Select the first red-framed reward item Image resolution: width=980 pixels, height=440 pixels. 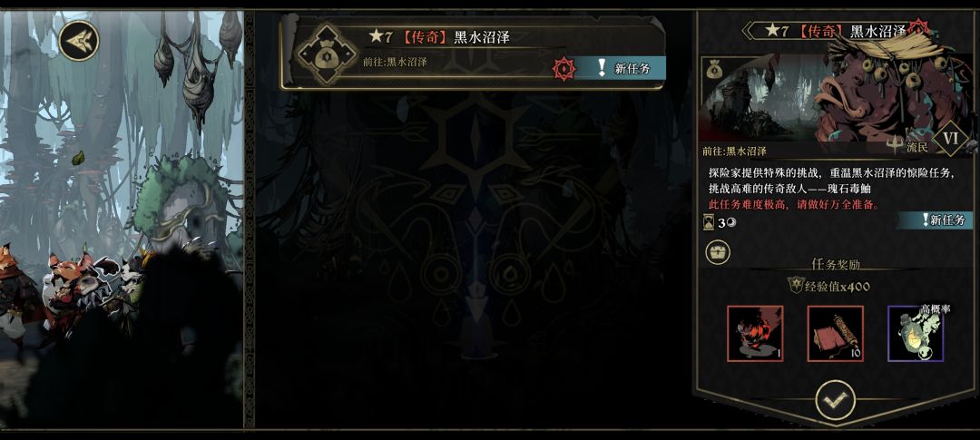[x=755, y=333]
